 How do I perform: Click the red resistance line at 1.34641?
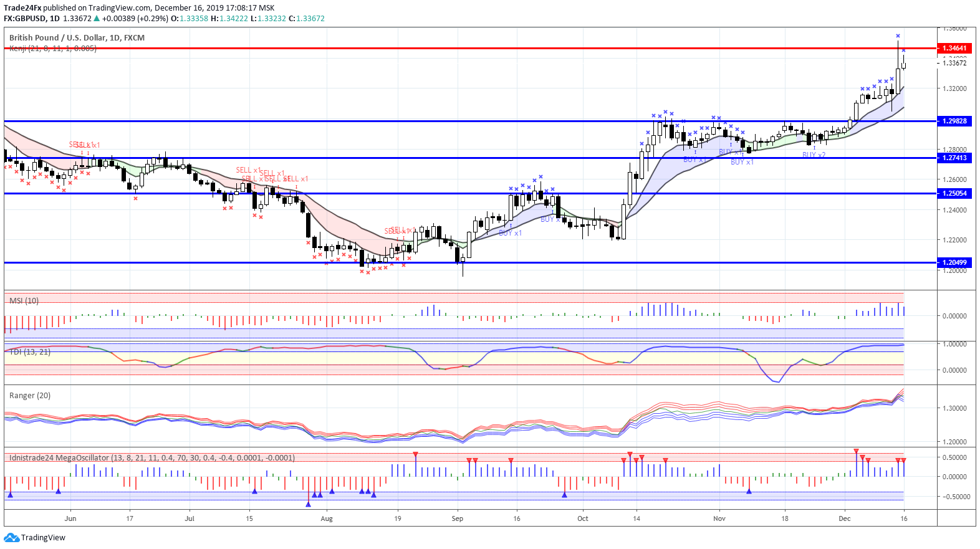pyautogui.click(x=470, y=48)
